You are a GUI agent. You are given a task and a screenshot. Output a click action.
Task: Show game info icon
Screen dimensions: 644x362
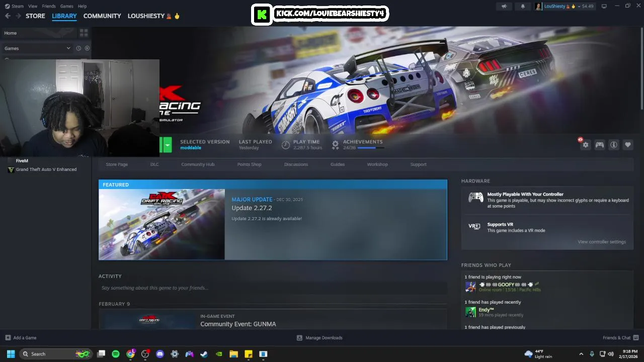pyautogui.click(x=614, y=145)
